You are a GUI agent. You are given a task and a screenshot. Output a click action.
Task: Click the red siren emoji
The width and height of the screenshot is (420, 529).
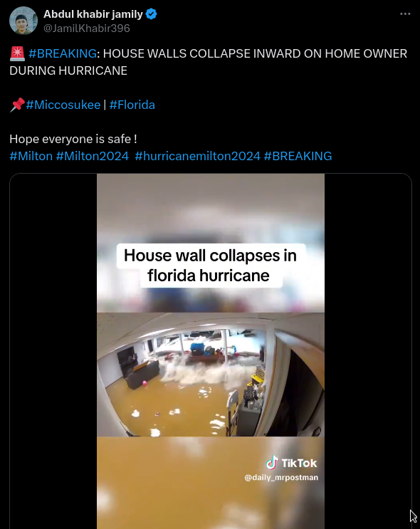pyautogui.click(x=17, y=53)
